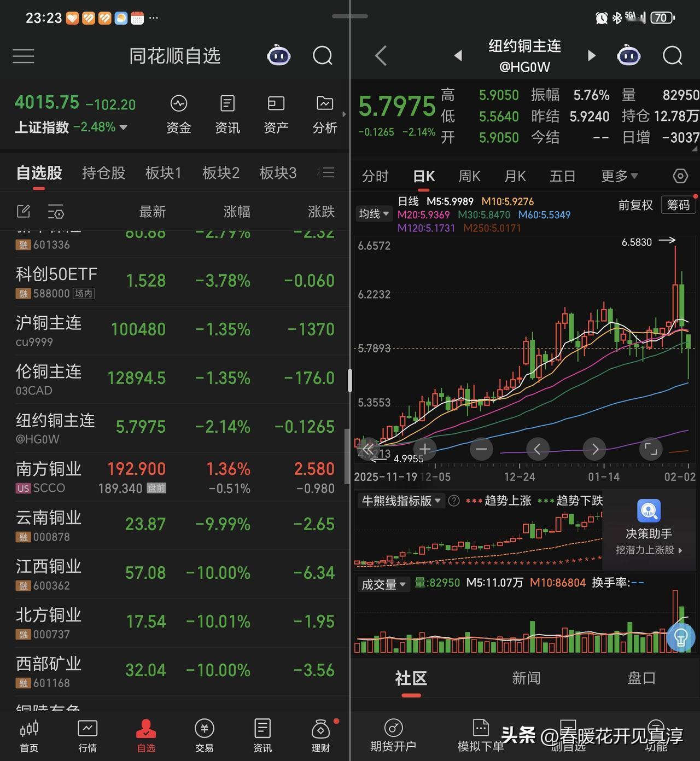The height and width of the screenshot is (761, 700).
Task: Open the 新闻 news tab
Action: (x=526, y=678)
